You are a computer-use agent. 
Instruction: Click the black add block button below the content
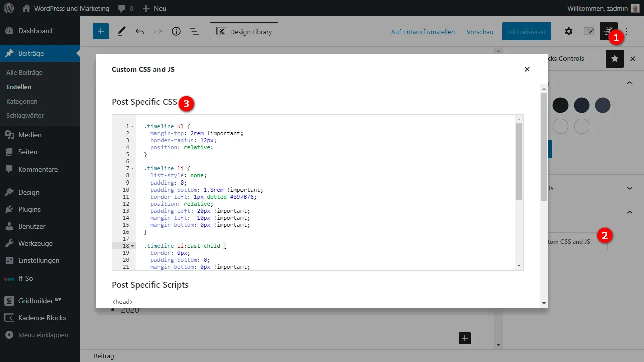pos(465,338)
